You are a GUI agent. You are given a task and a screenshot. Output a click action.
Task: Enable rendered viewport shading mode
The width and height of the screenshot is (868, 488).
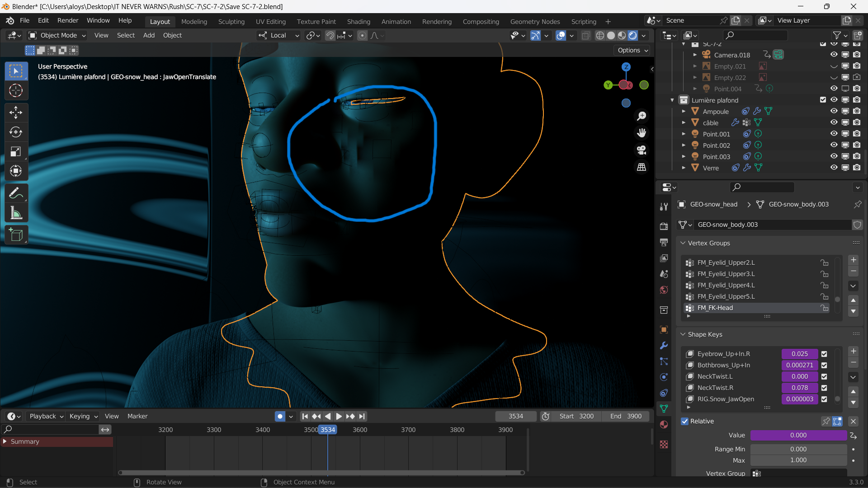(x=633, y=36)
